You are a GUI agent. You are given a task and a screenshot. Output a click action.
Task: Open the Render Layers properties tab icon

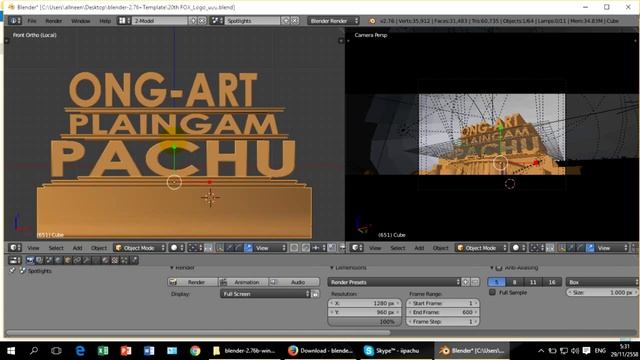point(39,260)
